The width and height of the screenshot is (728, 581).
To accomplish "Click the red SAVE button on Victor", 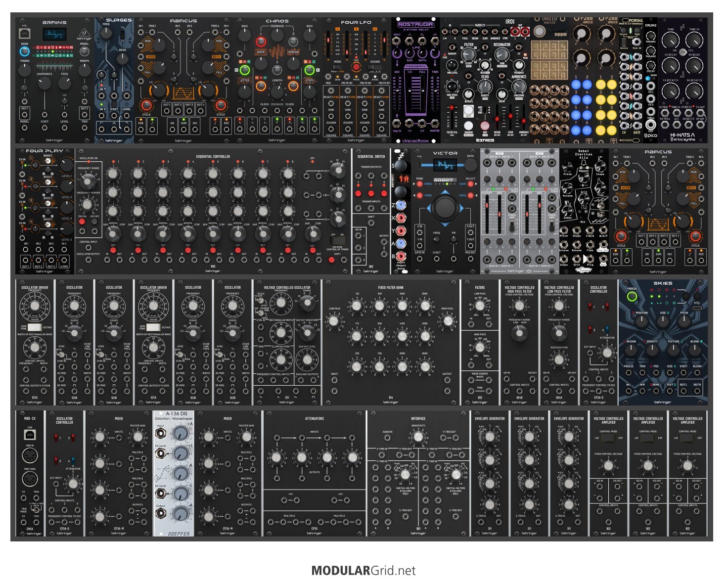I will click(472, 184).
